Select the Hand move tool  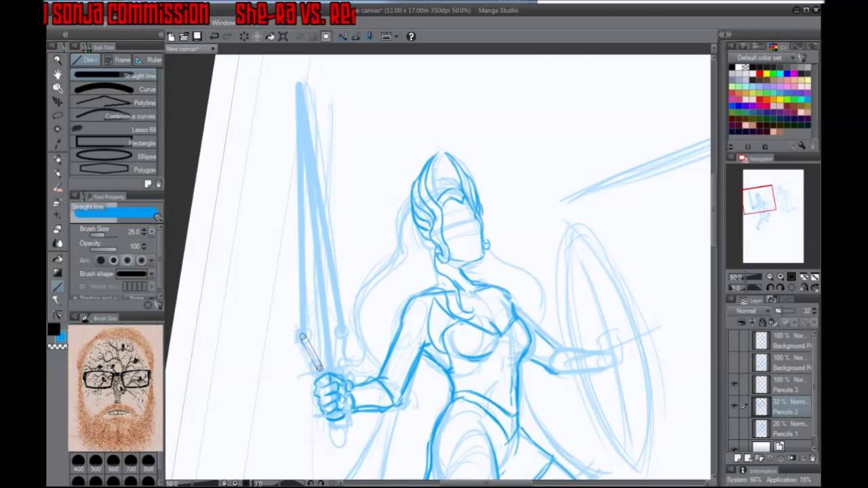coord(58,74)
